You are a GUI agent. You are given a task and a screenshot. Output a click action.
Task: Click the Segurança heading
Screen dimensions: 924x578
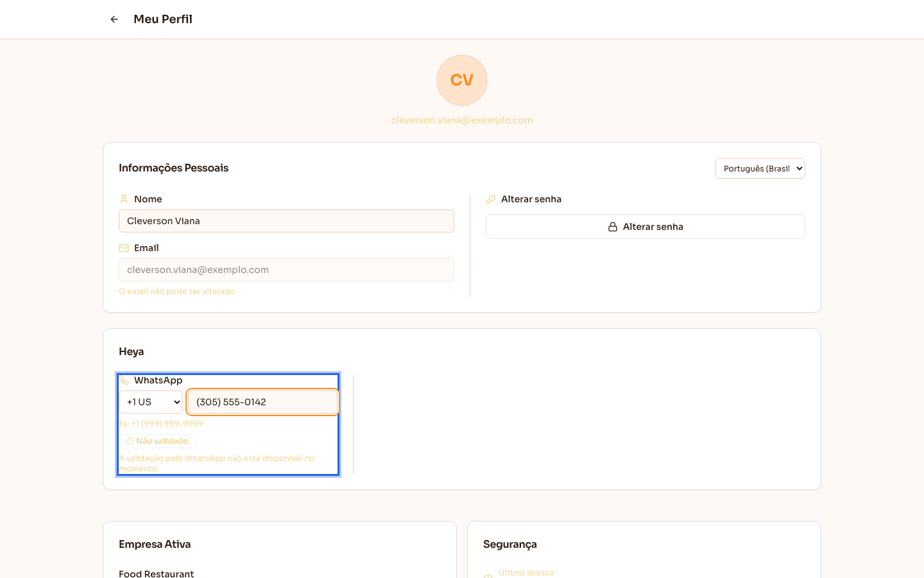click(510, 544)
